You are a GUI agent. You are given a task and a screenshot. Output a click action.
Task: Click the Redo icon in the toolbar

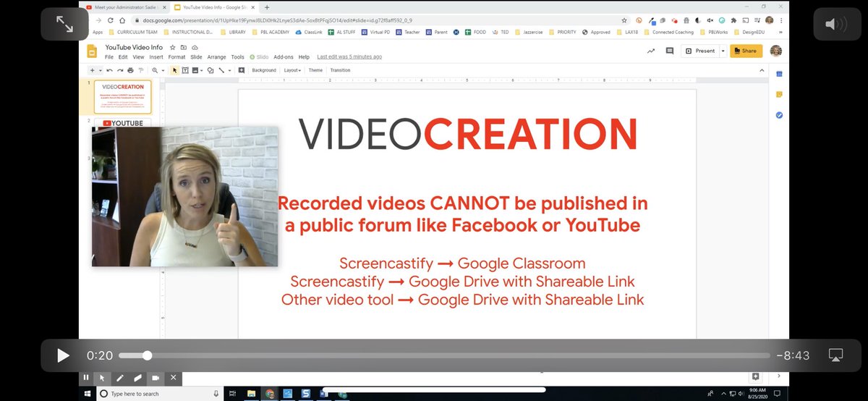tap(119, 70)
